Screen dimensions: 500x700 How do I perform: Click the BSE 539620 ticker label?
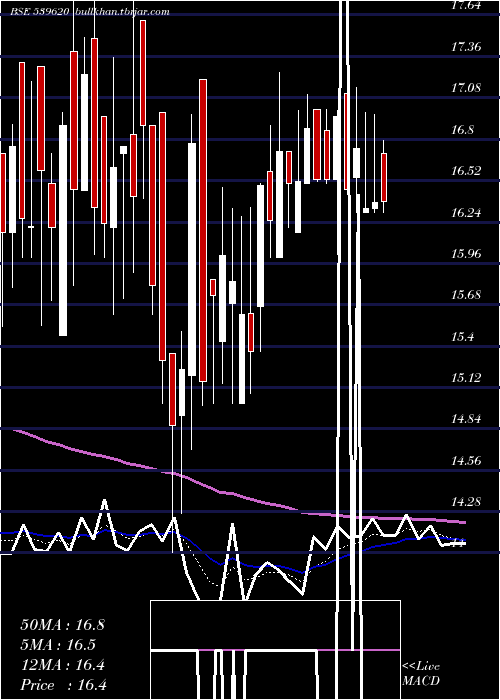(x=40, y=12)
